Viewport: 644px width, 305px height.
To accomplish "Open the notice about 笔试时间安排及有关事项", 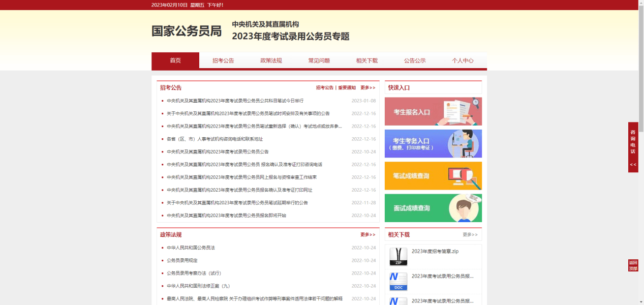I will 248,113.
